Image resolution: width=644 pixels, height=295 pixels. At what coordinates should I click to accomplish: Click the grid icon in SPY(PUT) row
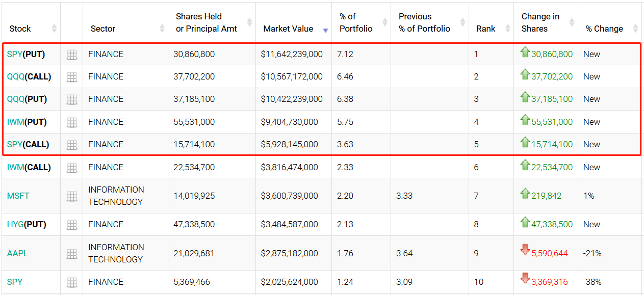click(x=72, y=55)
